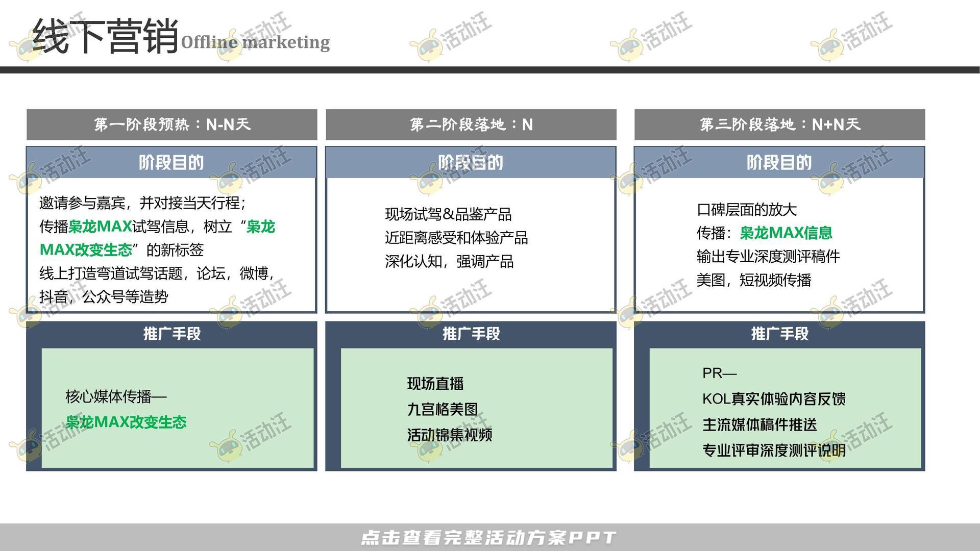
Task: Click the line 邀请参与嘉宾，并对接当天行程
Action: (x=142, y=203)
